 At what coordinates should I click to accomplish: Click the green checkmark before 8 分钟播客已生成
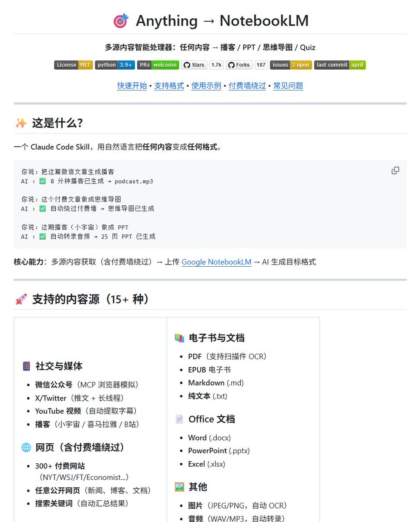(x=42, y=181)
